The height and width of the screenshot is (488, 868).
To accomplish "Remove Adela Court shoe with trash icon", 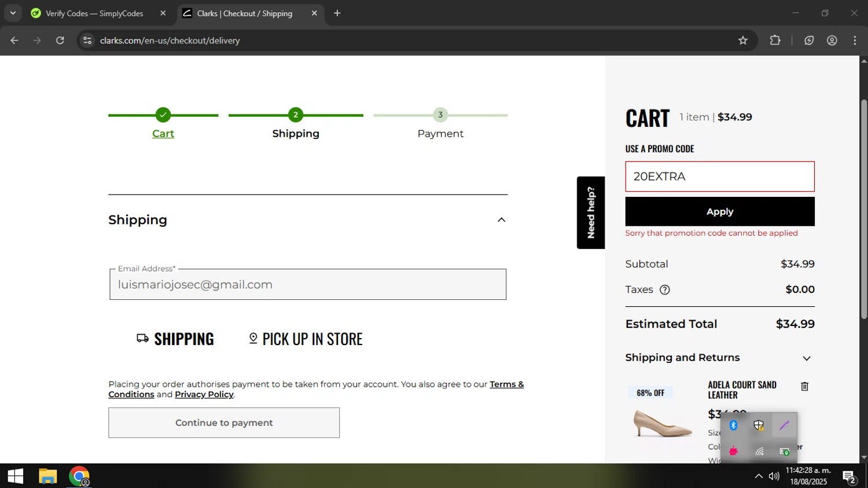I will point(804,386).
